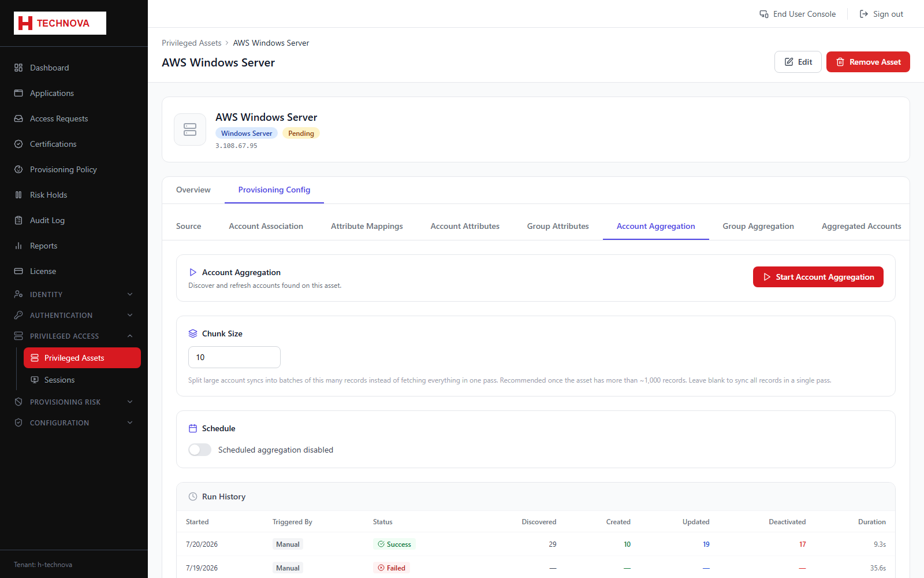Image resolution: width=924 pixels, height=578 pixels.
Task: Open the Source sub-tab
Action: [x=189, y=226]
